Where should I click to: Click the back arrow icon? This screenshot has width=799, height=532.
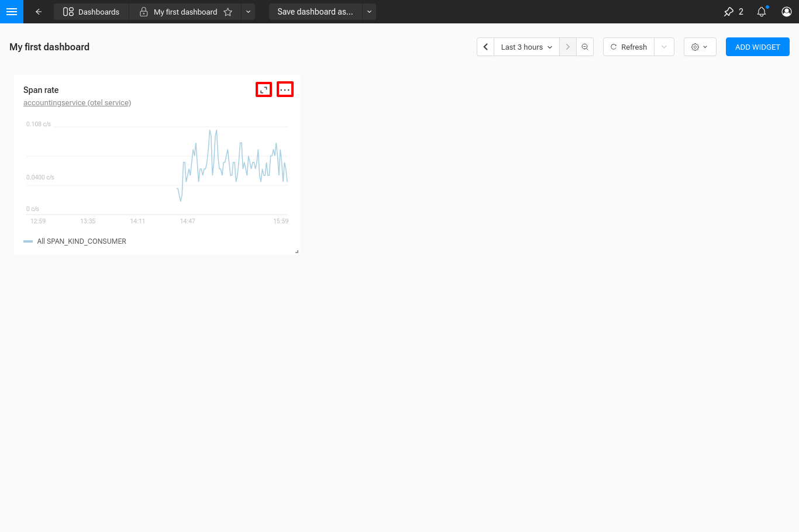click(x=39, y=12)
